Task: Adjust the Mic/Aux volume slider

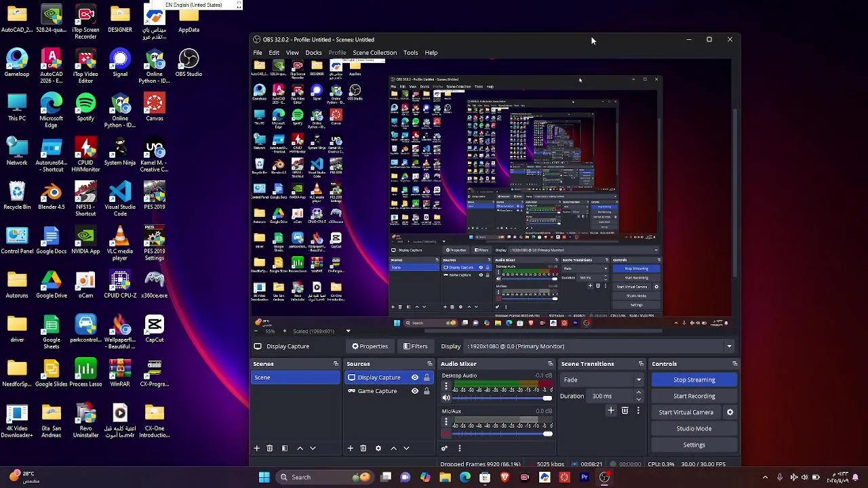Action: [x=502, y=434]
